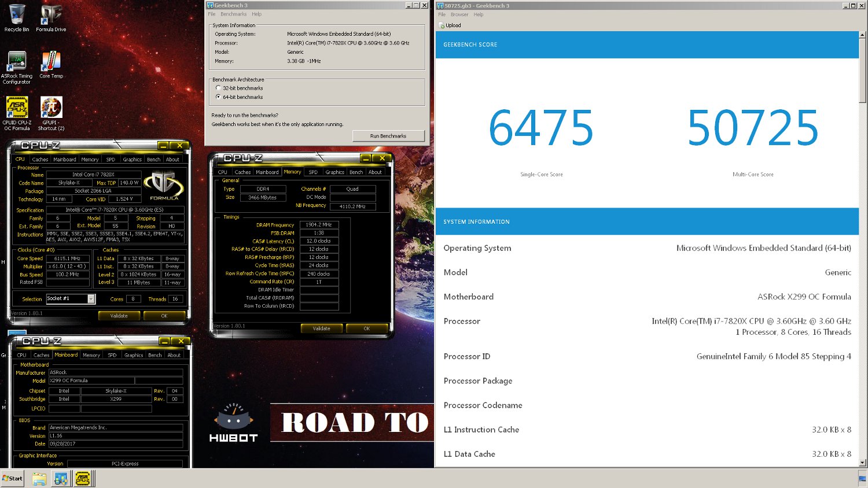Click the system tray icon on the taskbar

point(862,478)
